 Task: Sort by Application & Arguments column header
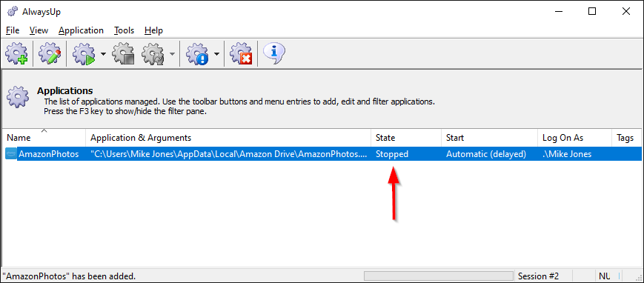coord(228,138)
